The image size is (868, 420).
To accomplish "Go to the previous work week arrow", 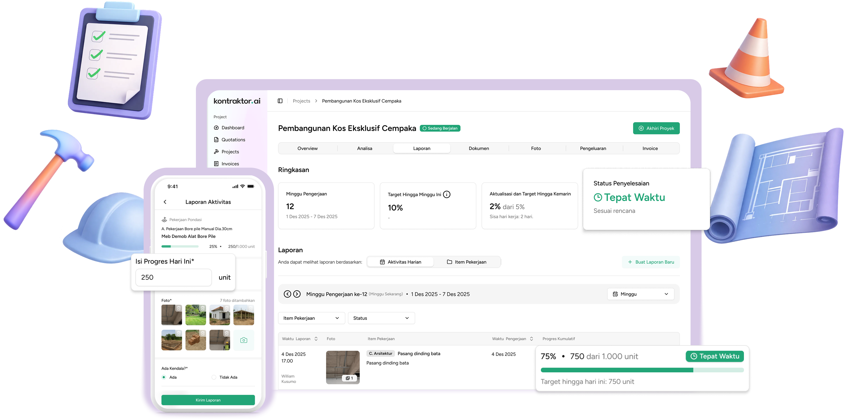I will click(x=287, y=294).
